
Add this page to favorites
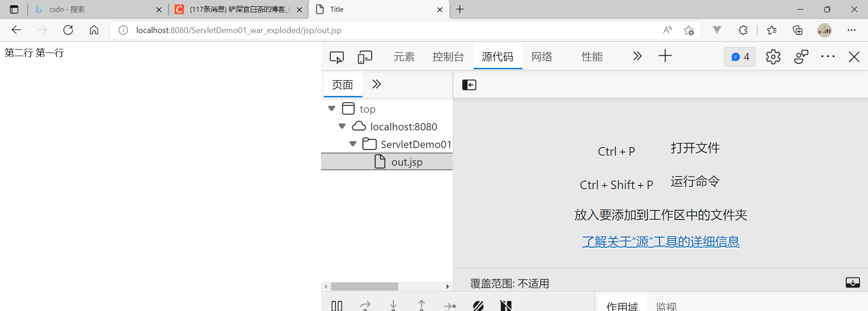(x=689, y=30)
